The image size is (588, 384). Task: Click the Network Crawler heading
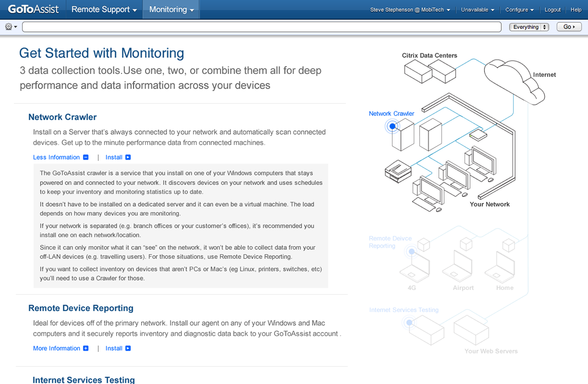[x=63, y=117]
